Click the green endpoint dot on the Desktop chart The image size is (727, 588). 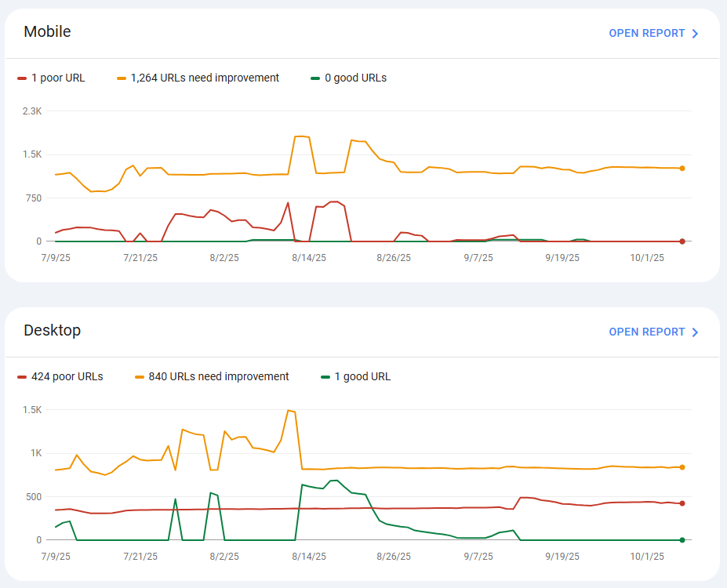[682, 540]
